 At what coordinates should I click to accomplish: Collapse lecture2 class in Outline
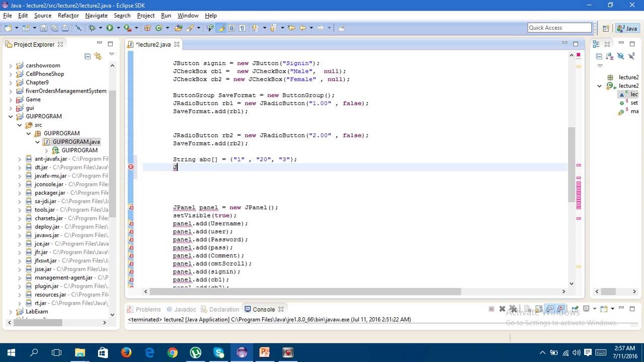599,86
